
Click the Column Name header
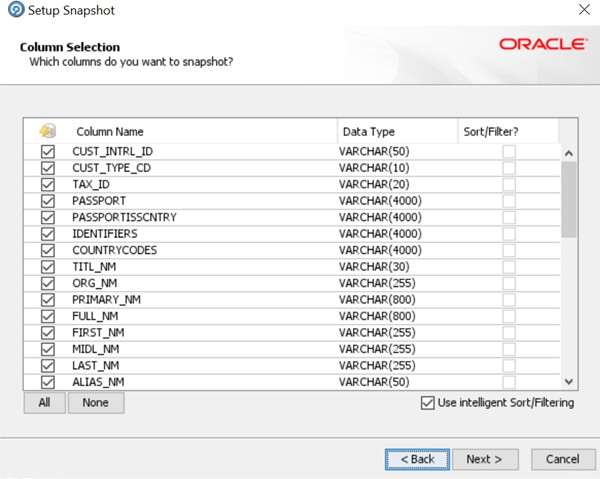coord(204,131)
